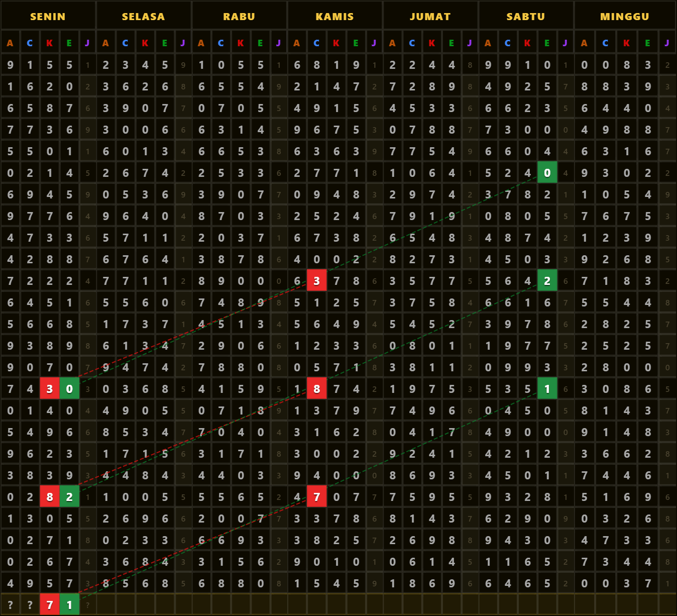The width and height of the screenshot is (677, 616).
Task: Click blue C column letter under SENIN
Action: 30,43
